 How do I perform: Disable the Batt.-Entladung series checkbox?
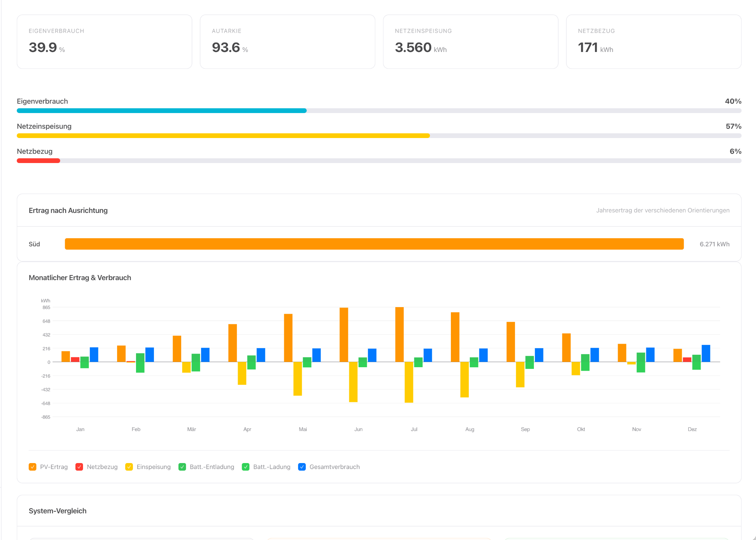pos(182,467)
